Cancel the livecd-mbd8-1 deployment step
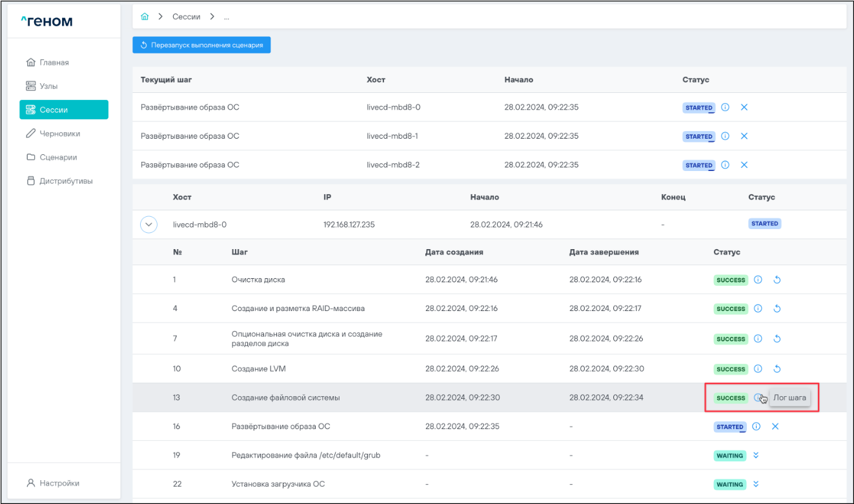Screen dimensions: 854x504 click(x=744, y=136)
